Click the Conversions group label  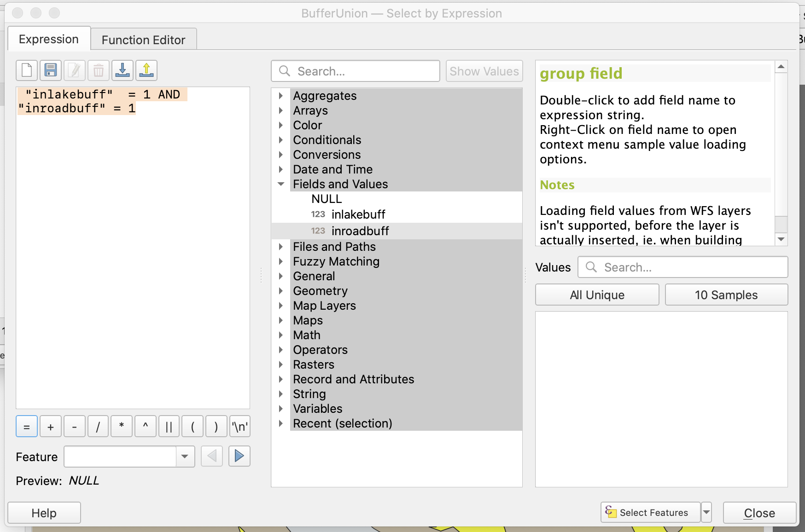pos(327,155)
